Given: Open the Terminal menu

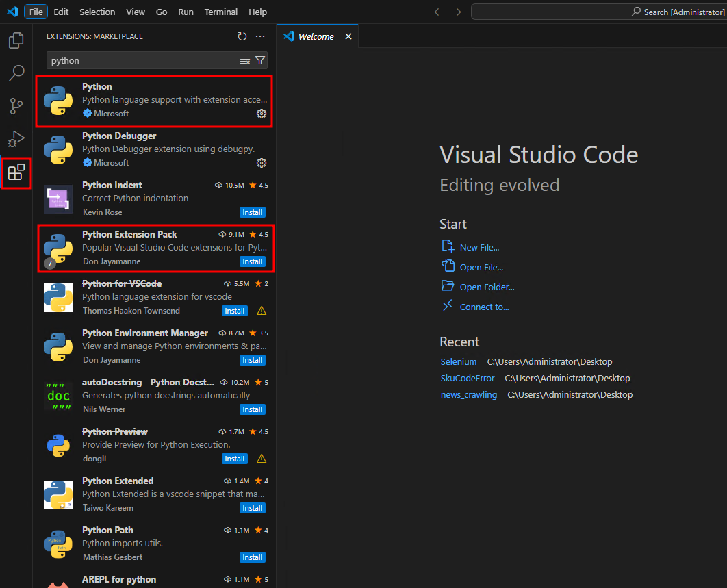Looking at the screenshot, I should tap(220, 12).
